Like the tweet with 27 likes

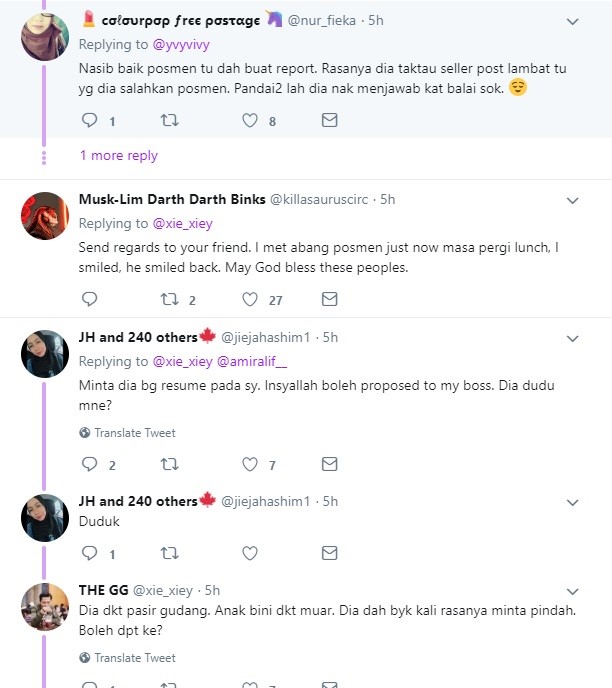[x=250, y=299]
